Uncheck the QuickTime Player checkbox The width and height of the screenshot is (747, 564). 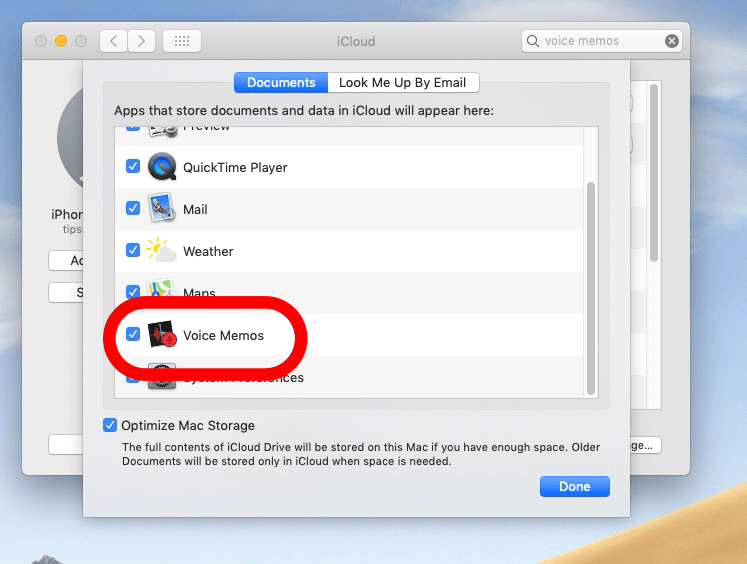(x=133, y=166)
